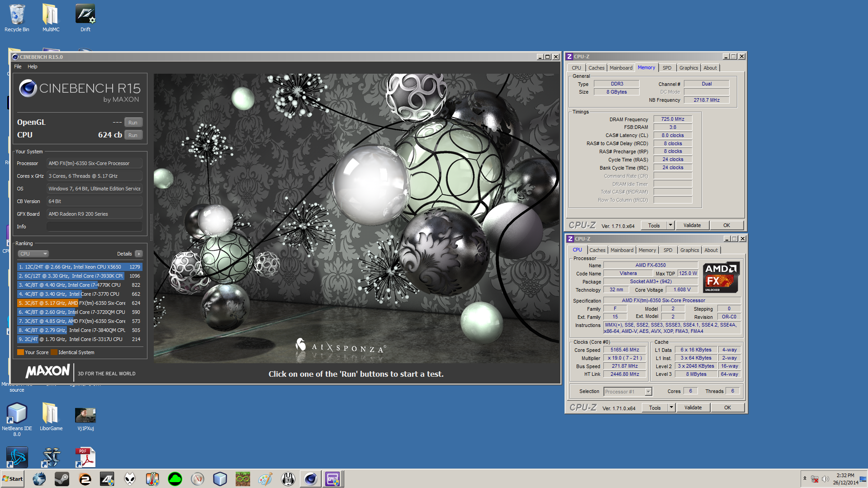Expand the ranking Details arrow button
The height and width of the screenshot is (488, 868).
click(139, 254)
